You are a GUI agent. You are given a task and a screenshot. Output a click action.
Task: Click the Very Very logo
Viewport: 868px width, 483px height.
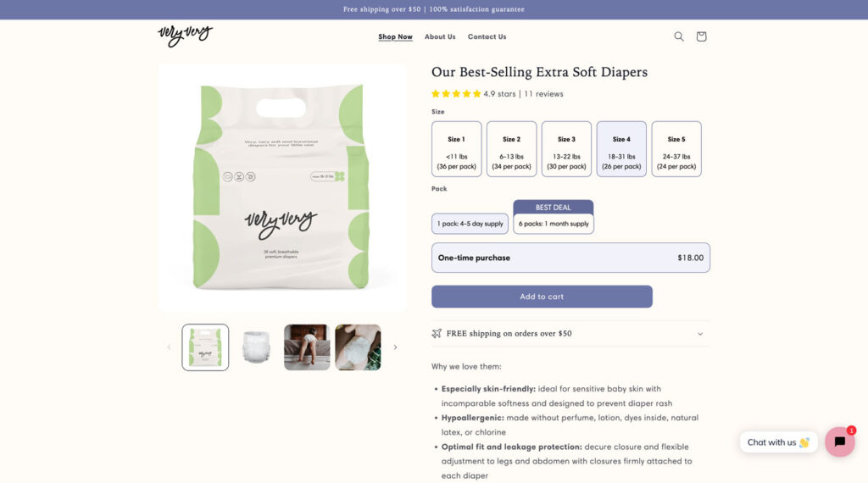click(185, 36)
